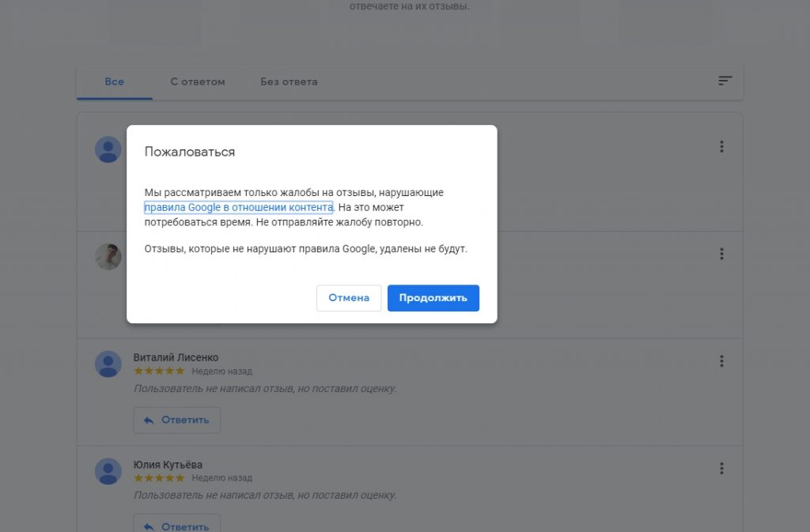
Task: Open three-dot menu for the topmost review
Action: point(721,146)
